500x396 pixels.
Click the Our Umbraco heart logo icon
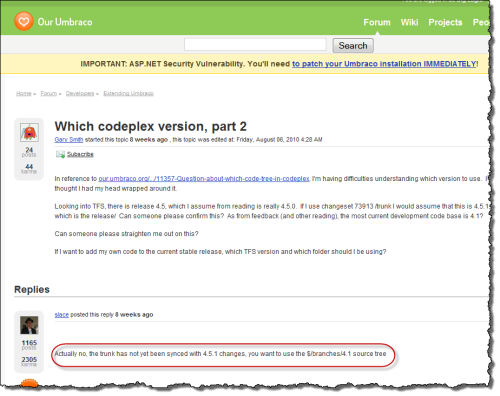(x=24, y=22)
